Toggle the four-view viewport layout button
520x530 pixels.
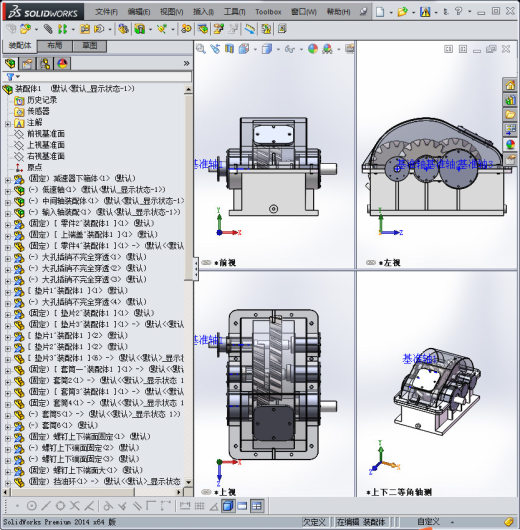pyautogui.click(x=257, y=506)
